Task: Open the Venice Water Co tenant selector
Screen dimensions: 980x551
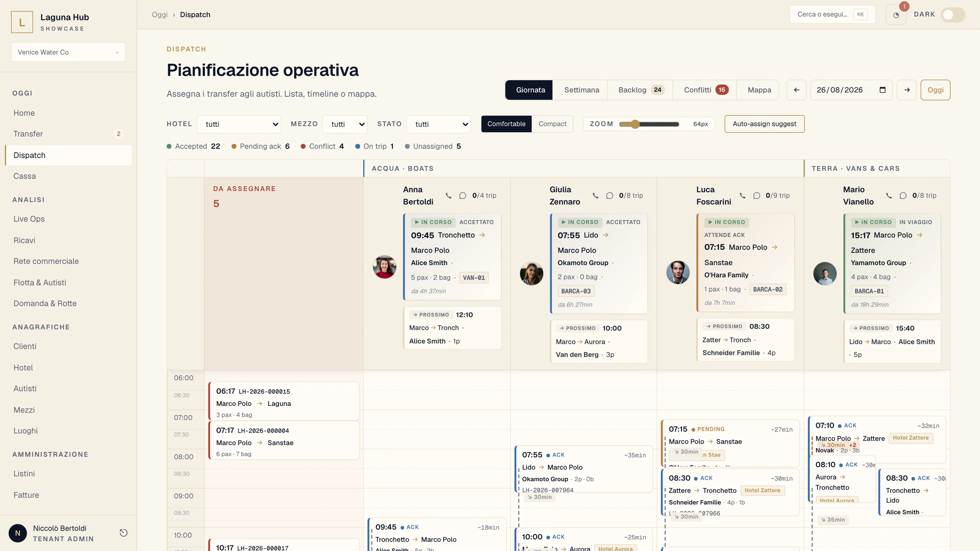Action: 68,52
